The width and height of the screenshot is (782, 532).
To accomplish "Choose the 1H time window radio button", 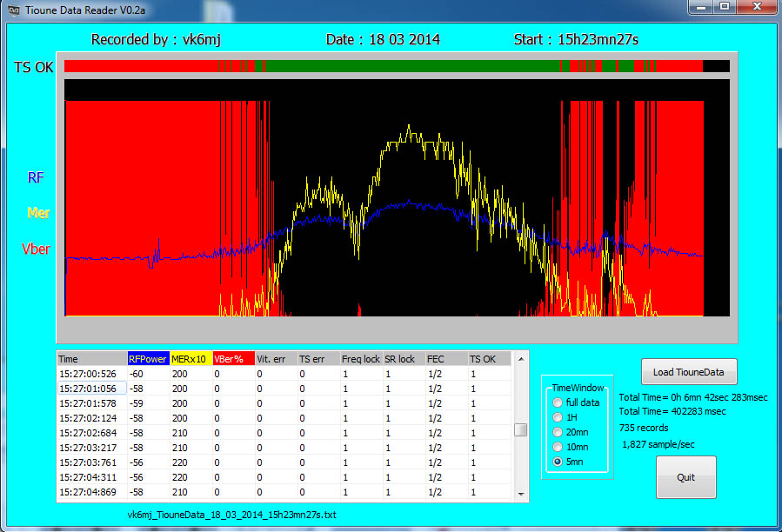I will pyautogui.click(x=558, y=417).
